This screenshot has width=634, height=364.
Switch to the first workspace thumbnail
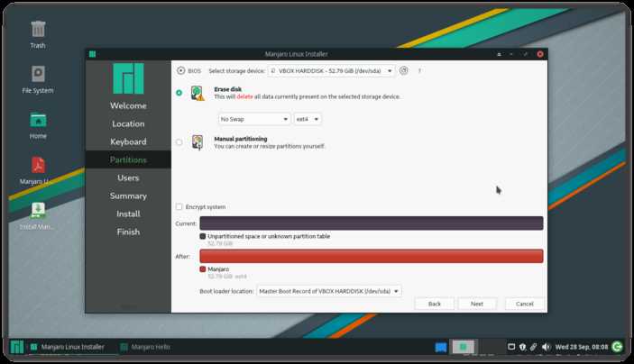click(x=463, y=347)
